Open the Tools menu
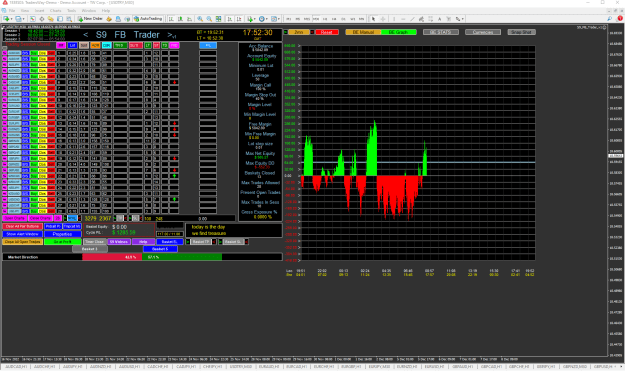This screenshot has width=625, height=371. click(x=71, y=10)
